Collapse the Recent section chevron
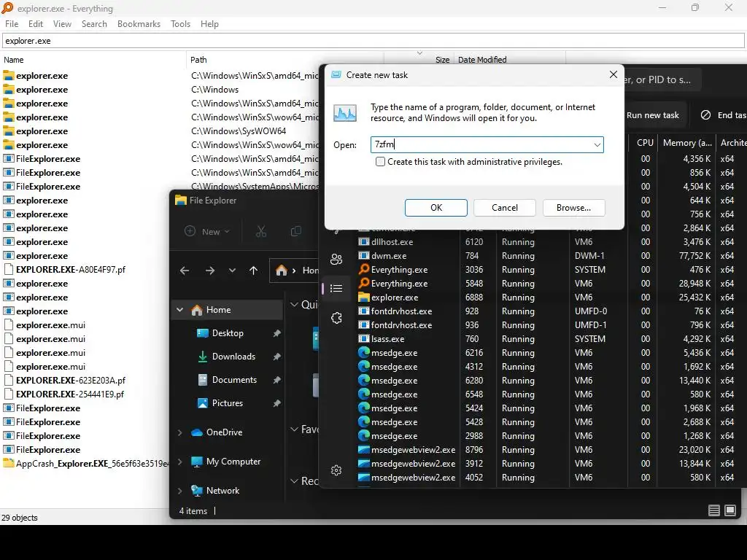Screen dimensions: 747x560 (295, 481)
